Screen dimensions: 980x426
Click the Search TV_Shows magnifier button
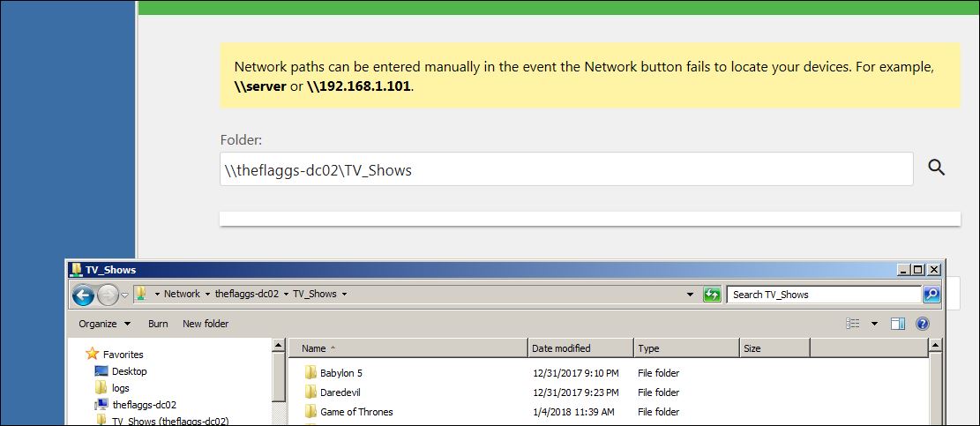pyautogui.click(x=931, y=295)
